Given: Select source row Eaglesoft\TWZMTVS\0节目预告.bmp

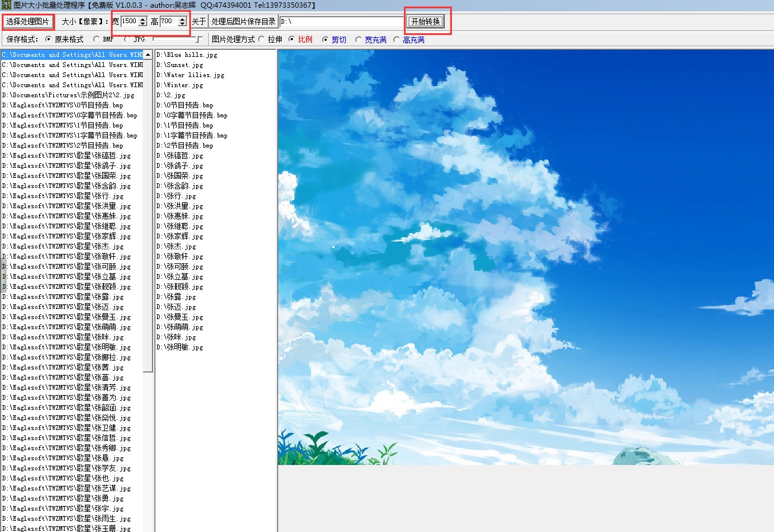Looking at the screenshot, I should [72, 105].
